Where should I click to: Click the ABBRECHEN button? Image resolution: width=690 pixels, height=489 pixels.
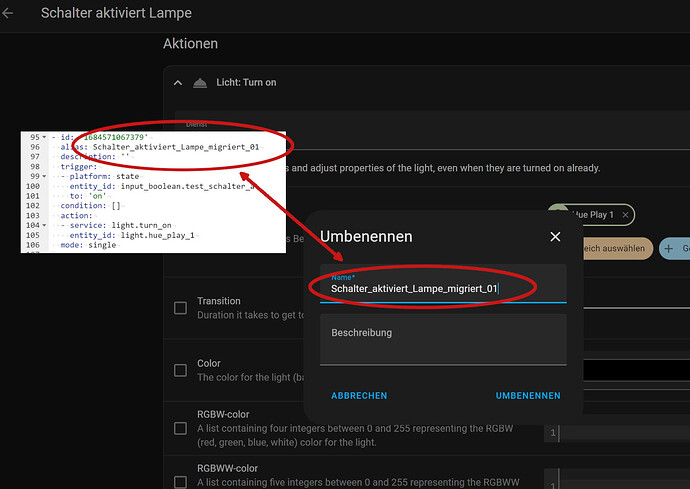pos(359,396)
